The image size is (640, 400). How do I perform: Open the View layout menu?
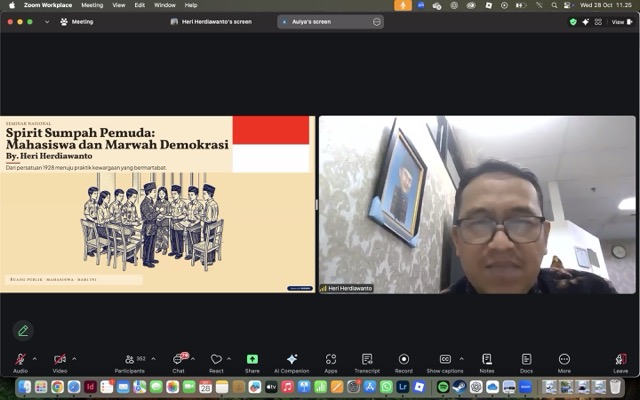pyautogui.click(x=622, y=22)
